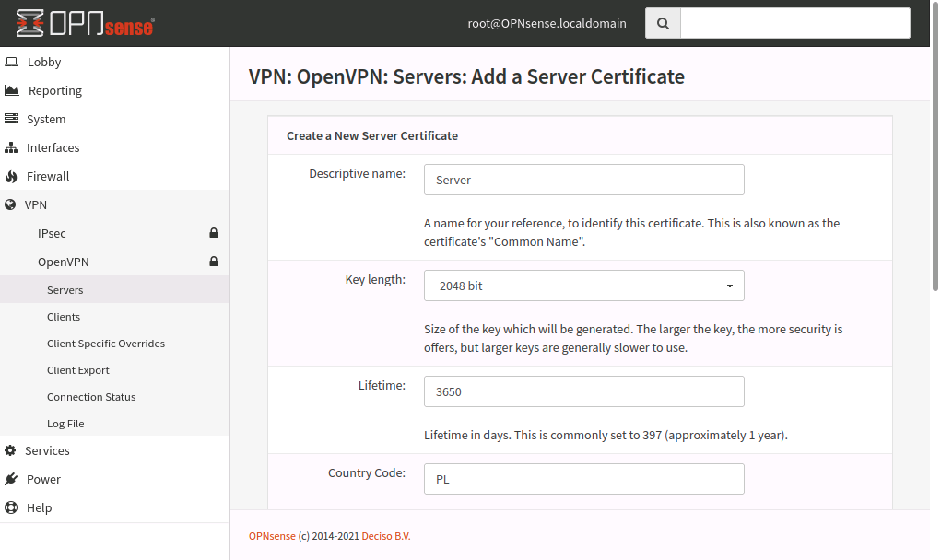Click the Reporting chart icon
The width and height of the screenshot is (941, 560).
coord(11,90)
